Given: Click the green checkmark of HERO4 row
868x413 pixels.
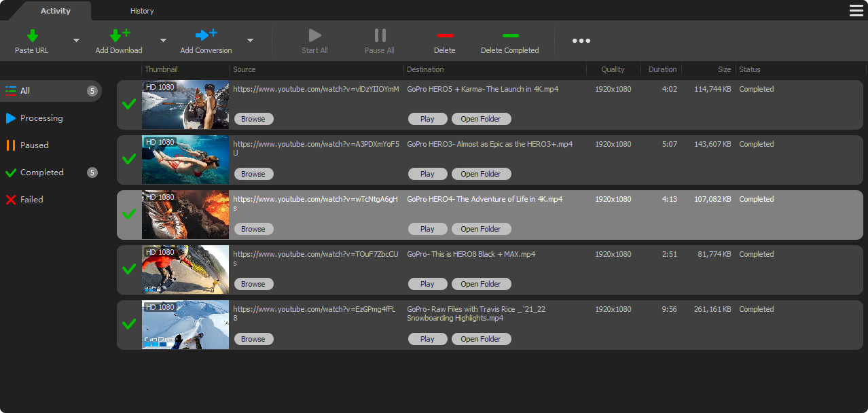Looking at the screenshot, I should pos(129,214).
